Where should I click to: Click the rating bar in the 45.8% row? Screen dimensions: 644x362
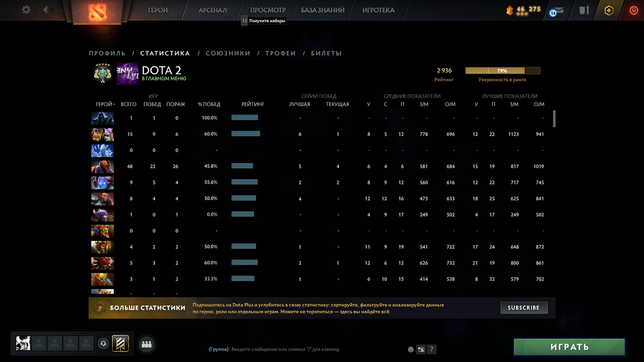tap(242, 166)
